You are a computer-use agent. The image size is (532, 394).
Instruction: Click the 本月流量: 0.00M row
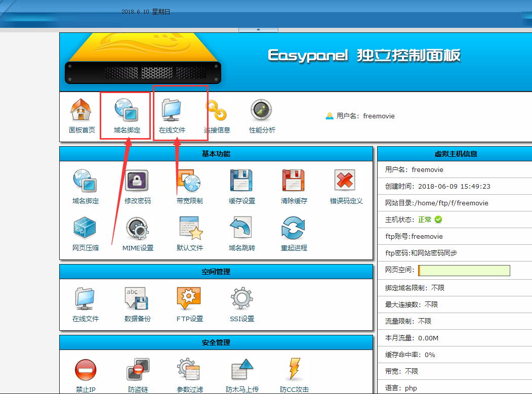point(455,338)
